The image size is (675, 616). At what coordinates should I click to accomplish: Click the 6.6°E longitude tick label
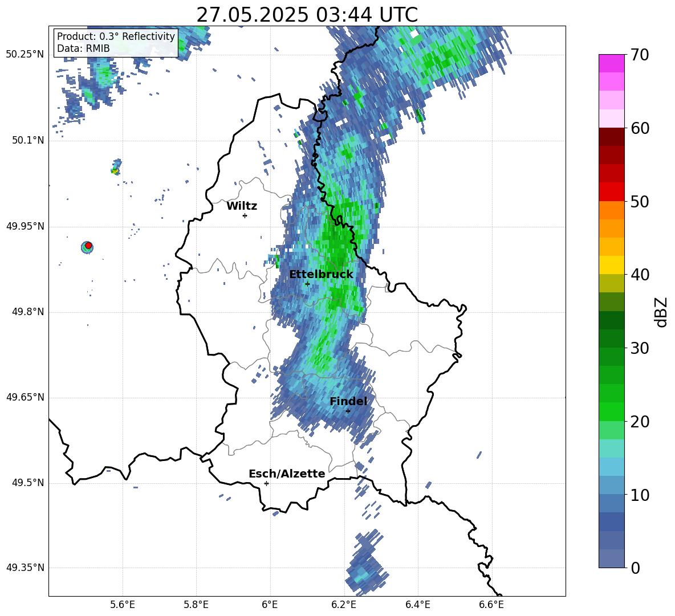491,605
